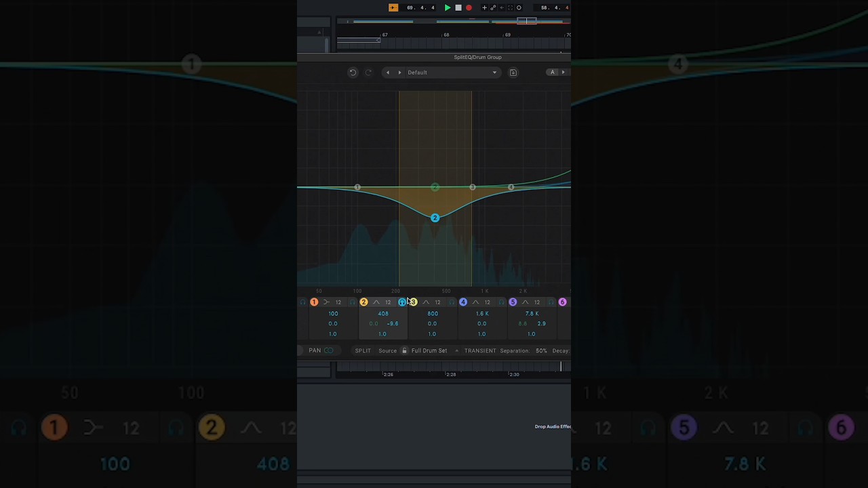
Task: Undo the last SplitEQ change
Action: point(353,73)
